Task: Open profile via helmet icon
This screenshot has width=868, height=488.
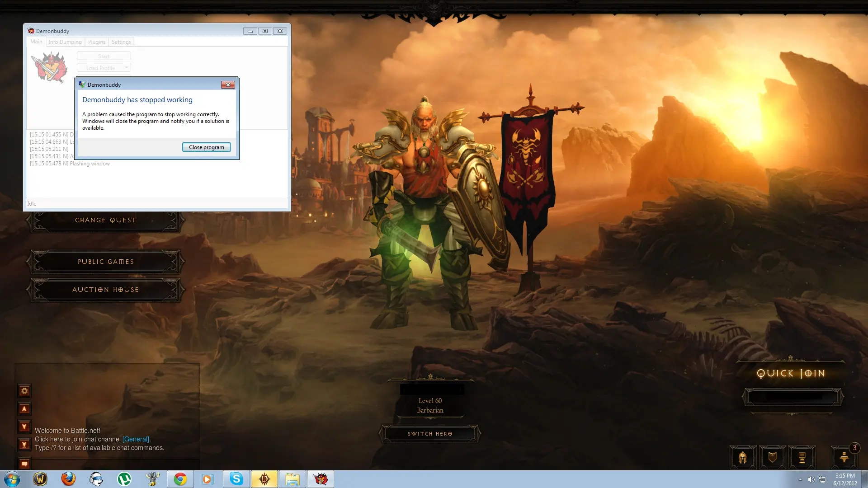Action: click(742, 458)
